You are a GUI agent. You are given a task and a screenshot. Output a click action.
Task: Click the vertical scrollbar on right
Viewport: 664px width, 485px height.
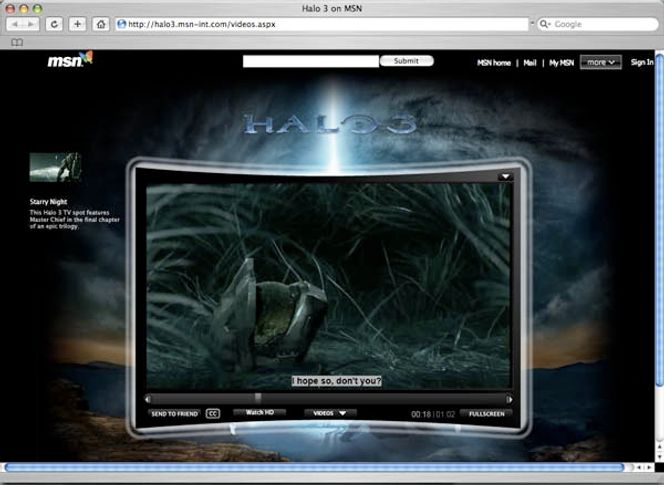[x=659, y=220]
